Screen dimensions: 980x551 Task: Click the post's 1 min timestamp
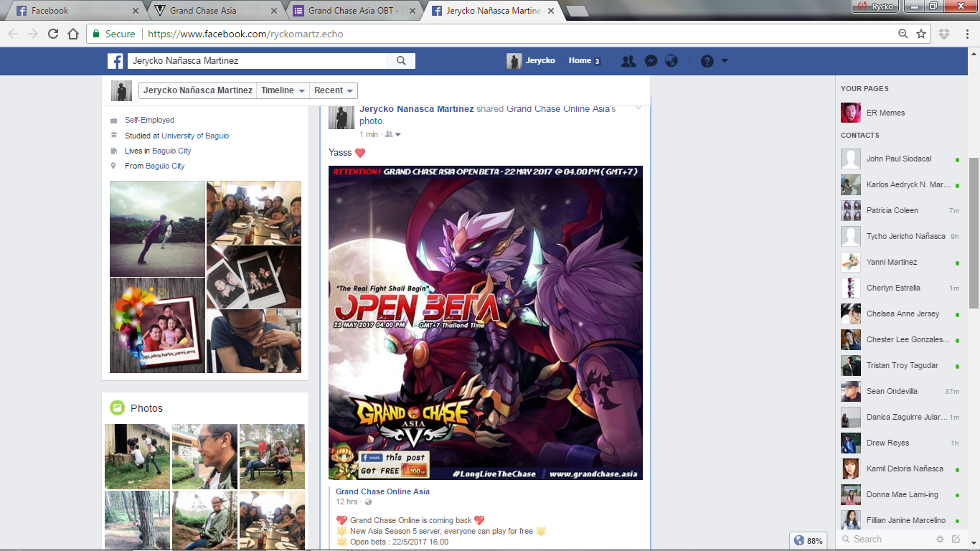pyautogui.click(x=369, y=134)
